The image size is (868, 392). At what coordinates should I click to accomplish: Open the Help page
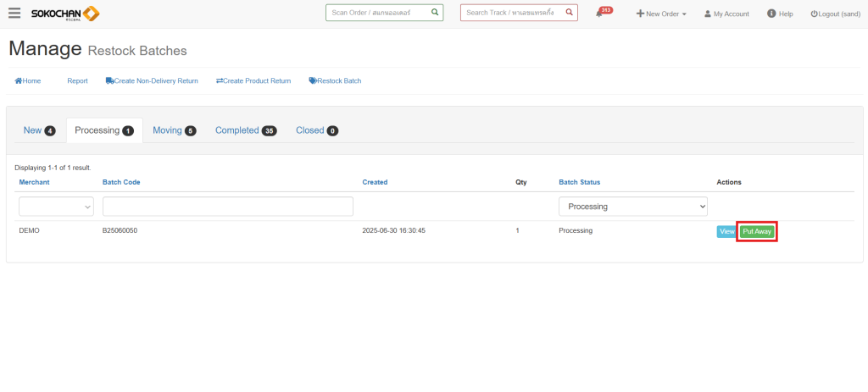pos(780,14)
